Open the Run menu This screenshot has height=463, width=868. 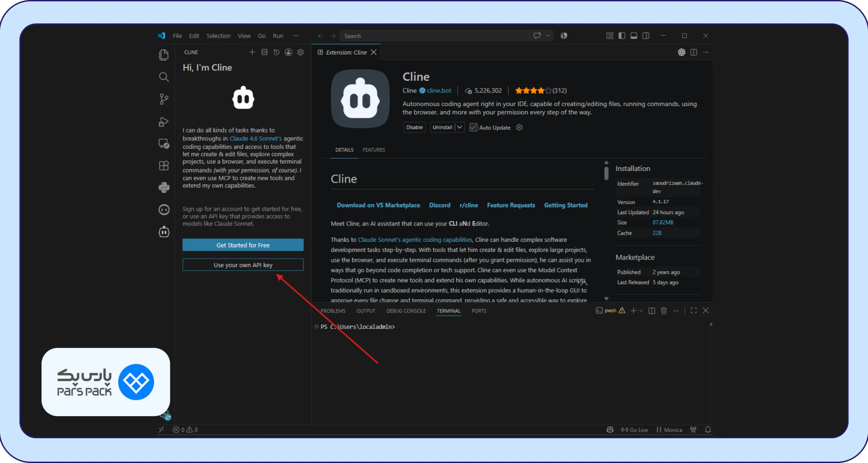point(278,36)
